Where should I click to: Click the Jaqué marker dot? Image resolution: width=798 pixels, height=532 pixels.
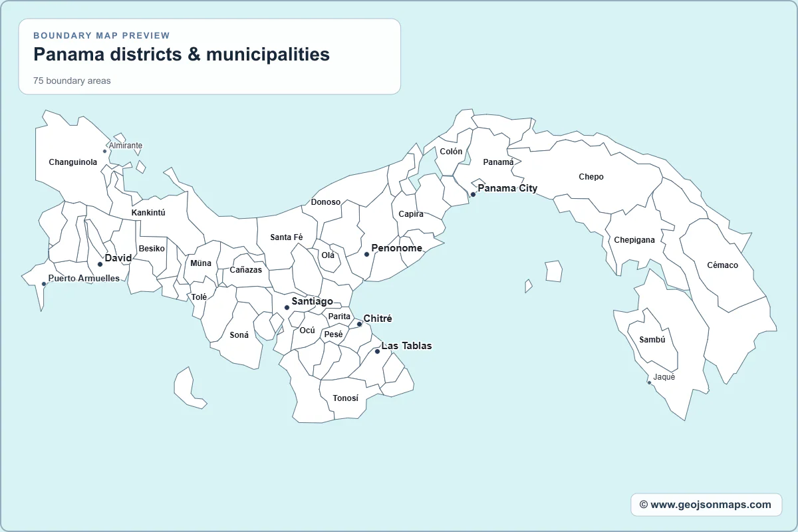coord(649,382)
